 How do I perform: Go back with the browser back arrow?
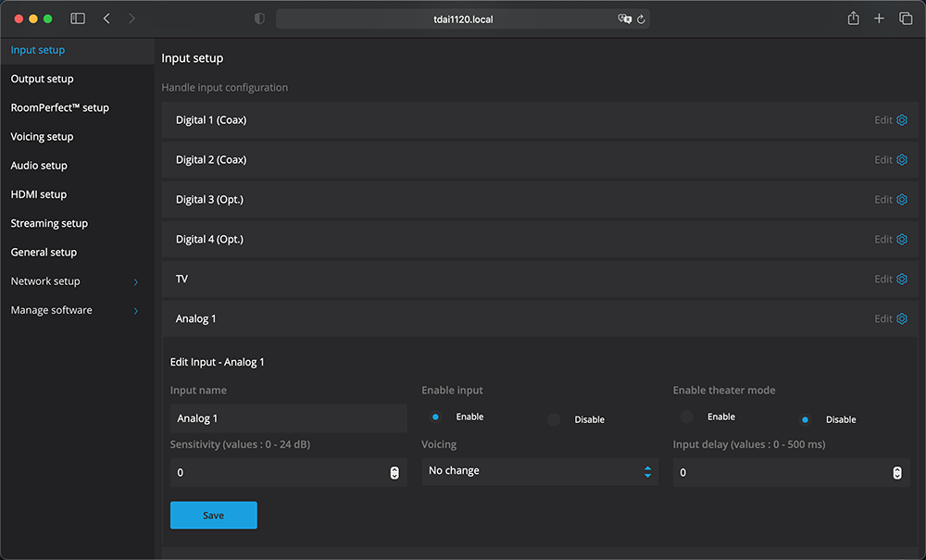click(x=106, y=19)
